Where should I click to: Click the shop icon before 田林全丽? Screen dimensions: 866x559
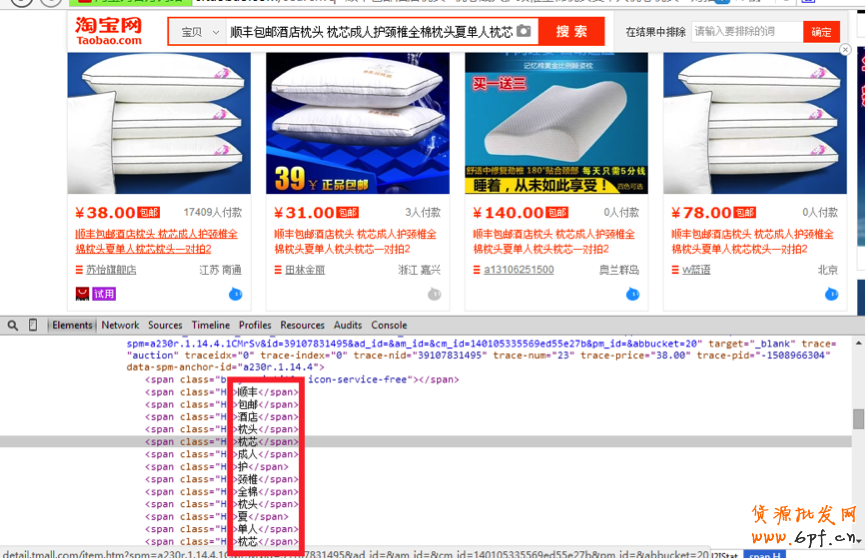pyautogui.click(x=278, y=270)
